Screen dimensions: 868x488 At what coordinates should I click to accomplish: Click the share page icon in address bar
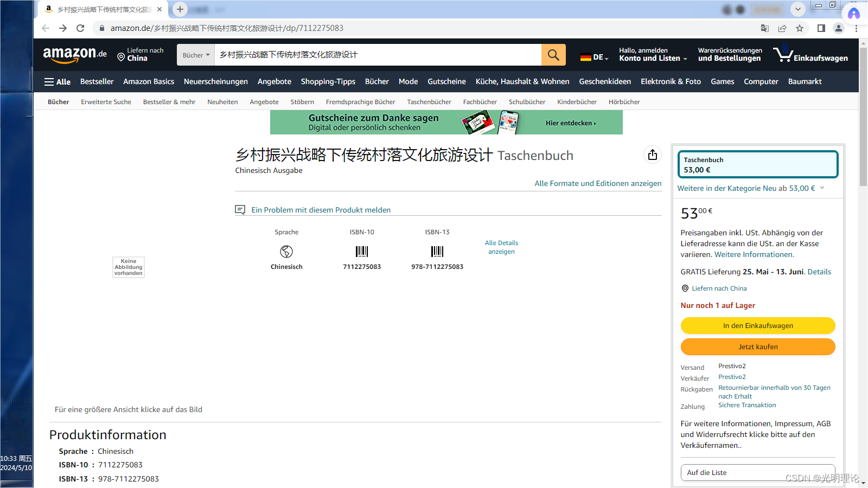click(x=782, y=28)
